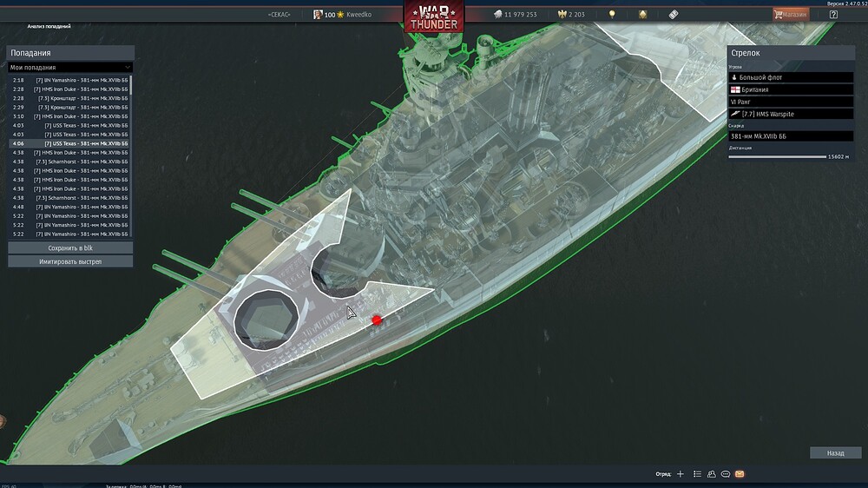The image size is (868, 488).
Task: Open the HMS Warspite vehicle dropdown
Action: pos(791,114)
